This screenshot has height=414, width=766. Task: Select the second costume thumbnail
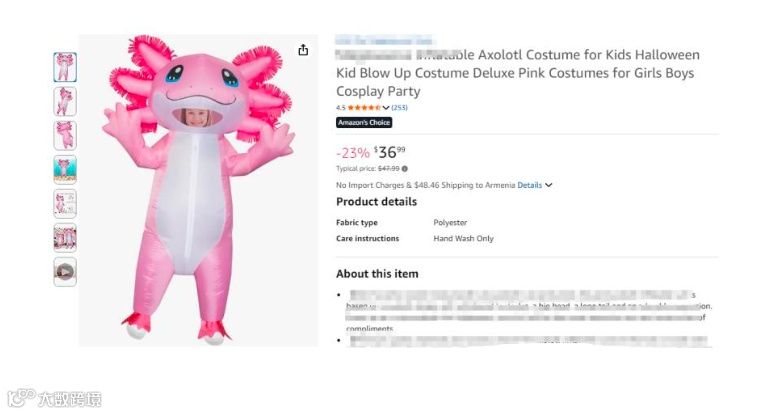pyautogui.click(x=65, y=101)
